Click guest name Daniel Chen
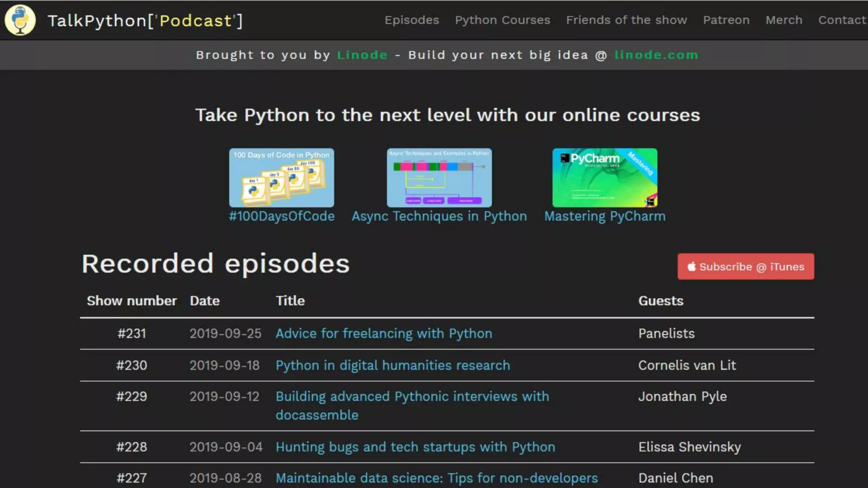 click(x=676, y=478)
